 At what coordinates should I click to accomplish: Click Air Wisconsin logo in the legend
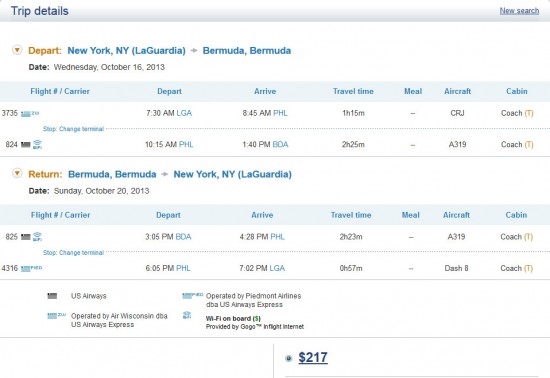click(56, 316)
